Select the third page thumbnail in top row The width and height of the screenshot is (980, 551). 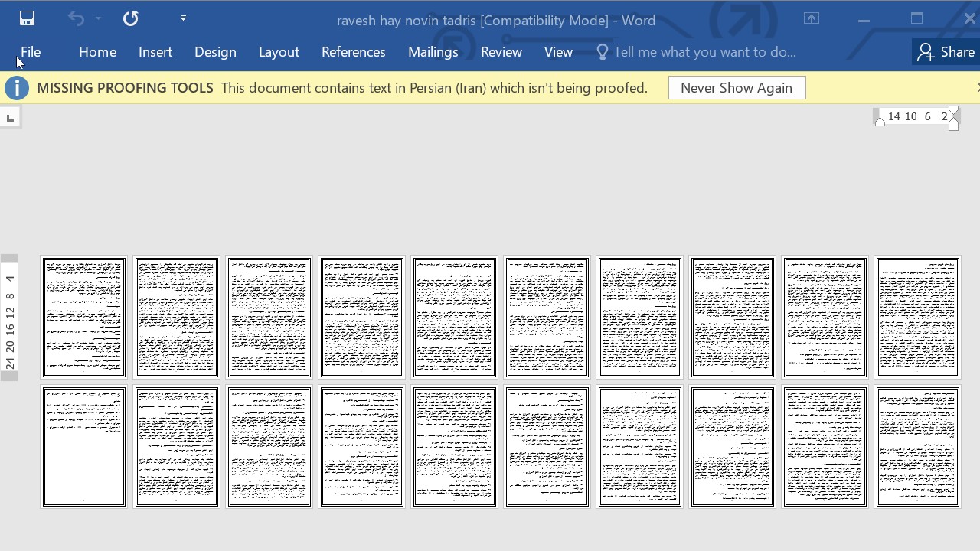269,318
